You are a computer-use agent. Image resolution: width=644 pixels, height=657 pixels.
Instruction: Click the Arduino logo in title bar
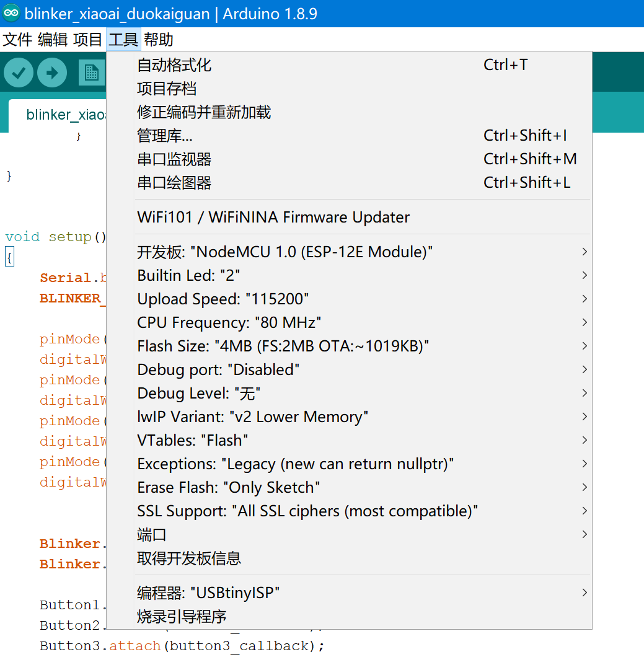point(11,13)
